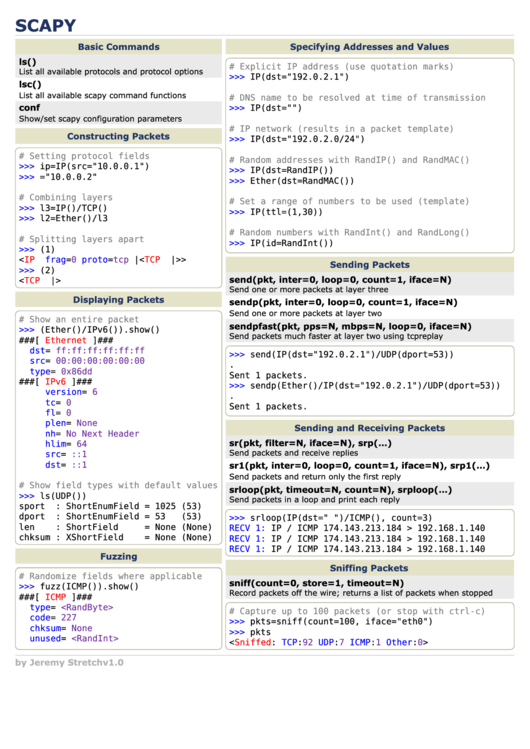Click the send(IP(dst=...)/UDP(dport=53)) example line
The height and width of the screenshot is (749, 530).
(341, 355)
